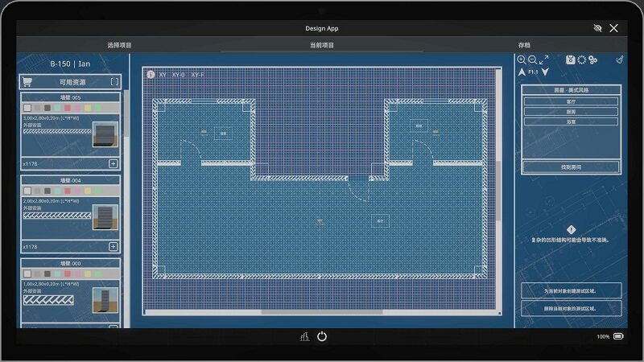Add 墙壁 004 with its plus button
644x362 pixels.
114,247
